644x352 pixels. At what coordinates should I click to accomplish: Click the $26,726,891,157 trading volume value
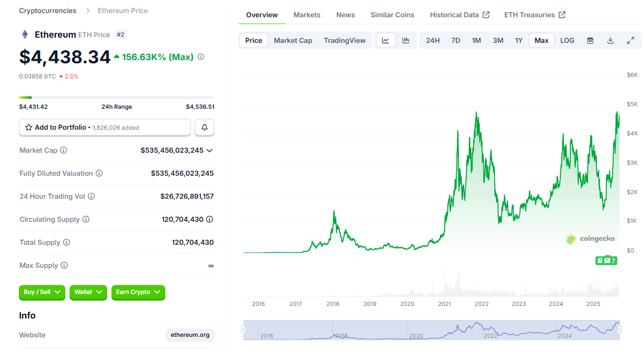187,197
